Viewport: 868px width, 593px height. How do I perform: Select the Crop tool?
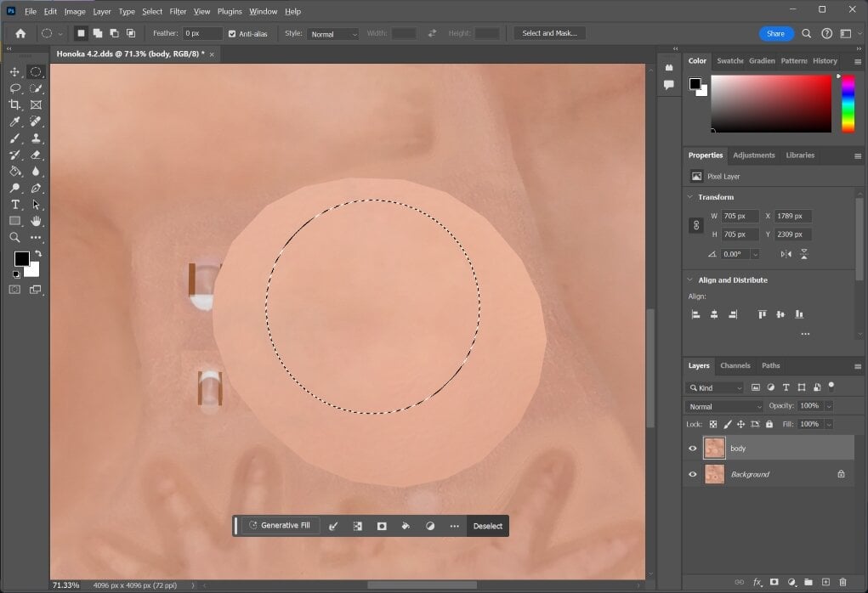coord(15,104)
